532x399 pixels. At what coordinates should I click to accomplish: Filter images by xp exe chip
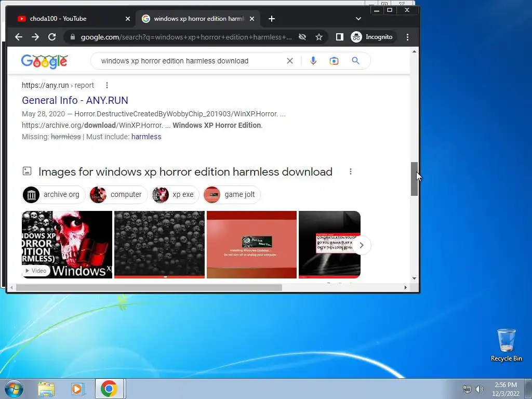(x=175, y=194)
